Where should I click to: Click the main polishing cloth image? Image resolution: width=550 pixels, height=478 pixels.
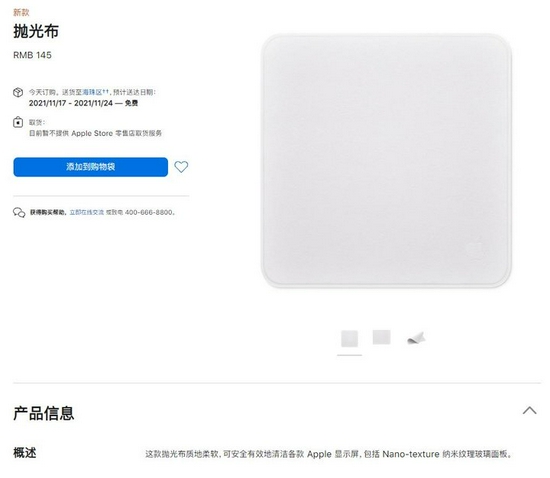click(x=386, y=161)
